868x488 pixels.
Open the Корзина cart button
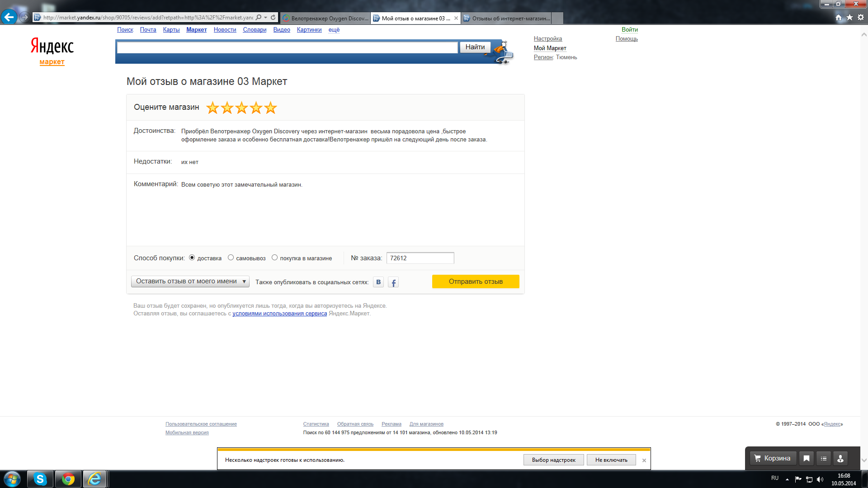click(772, 459)
